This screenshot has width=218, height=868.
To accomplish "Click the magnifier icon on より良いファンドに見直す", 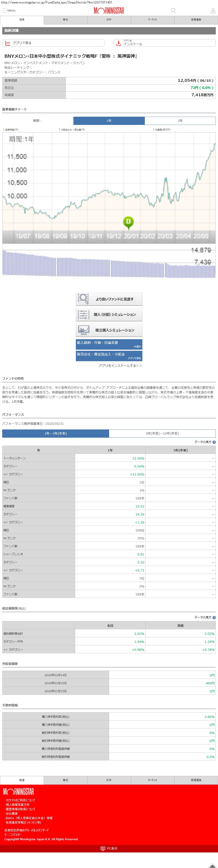I will tap(83, 299).
